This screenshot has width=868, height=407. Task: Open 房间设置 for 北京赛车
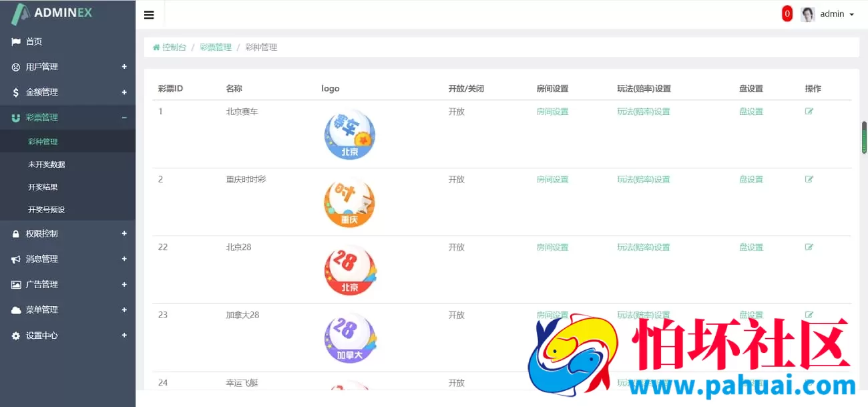[552, 111]
